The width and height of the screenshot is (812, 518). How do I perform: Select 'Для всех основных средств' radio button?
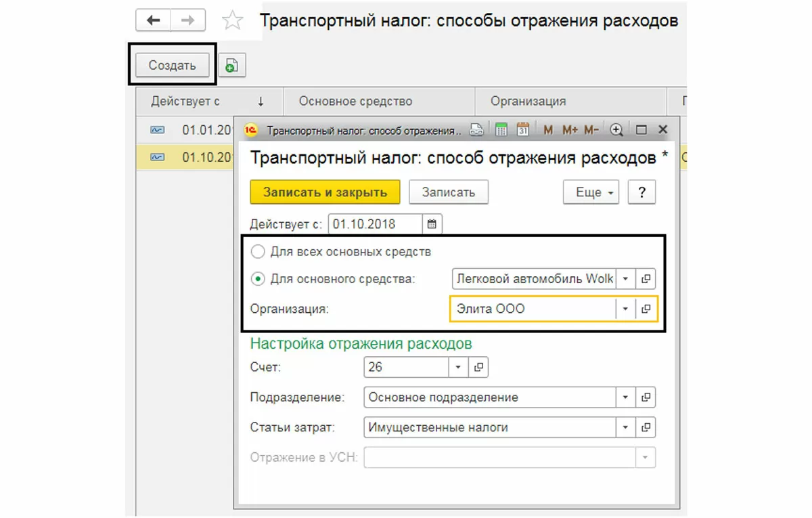click(258, 253)
